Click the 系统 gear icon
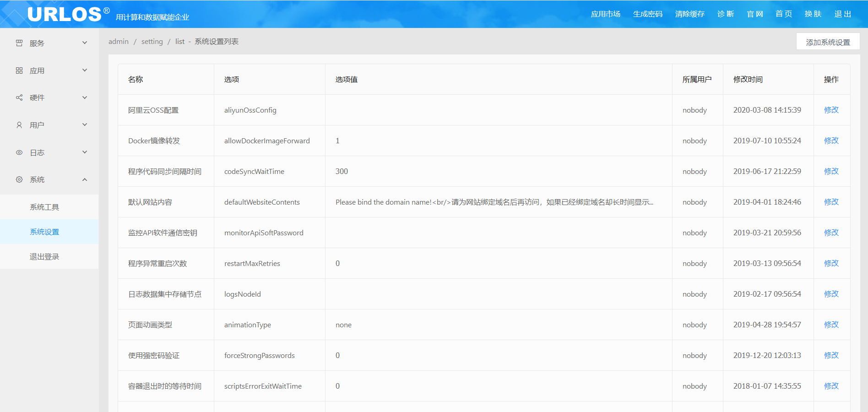The image size is (868, 412). [19, 179]
